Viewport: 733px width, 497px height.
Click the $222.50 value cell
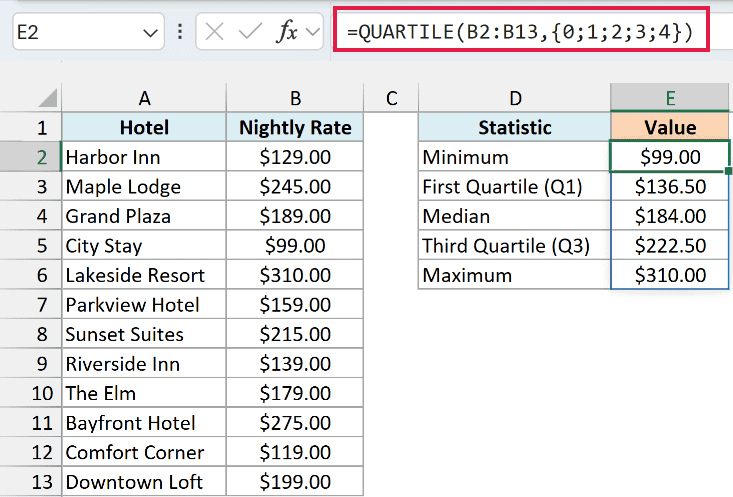click(669, 245)
